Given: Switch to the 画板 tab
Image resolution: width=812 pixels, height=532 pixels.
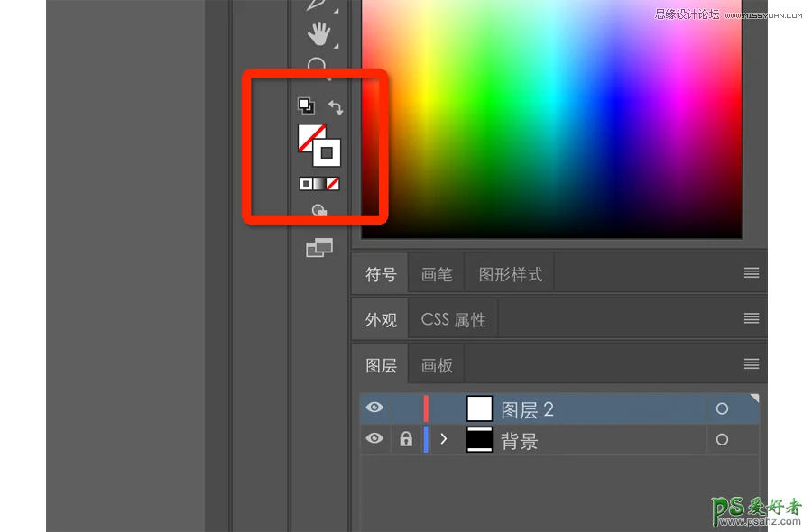Looking at the screenshot, I should (437, 365).
